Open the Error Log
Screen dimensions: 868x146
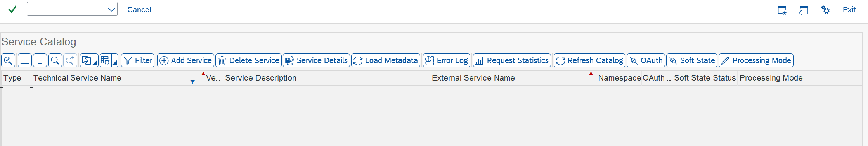[447, 60]
